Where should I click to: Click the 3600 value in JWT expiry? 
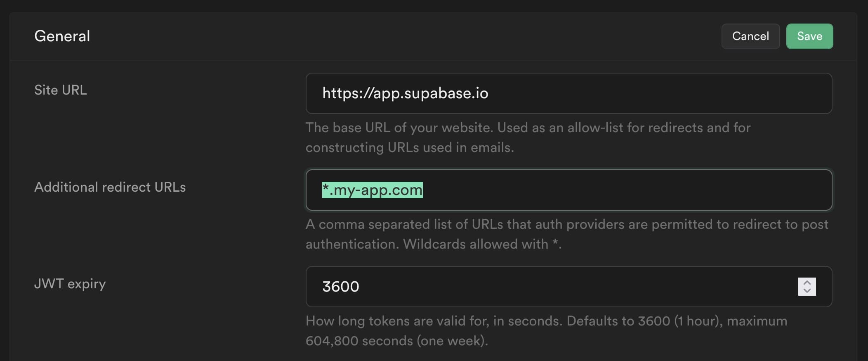pos(341,287)
